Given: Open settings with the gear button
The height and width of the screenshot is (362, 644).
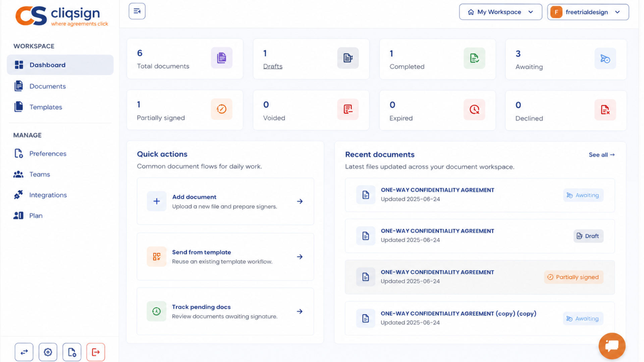Looking at the screenshot, I should 48,352.
